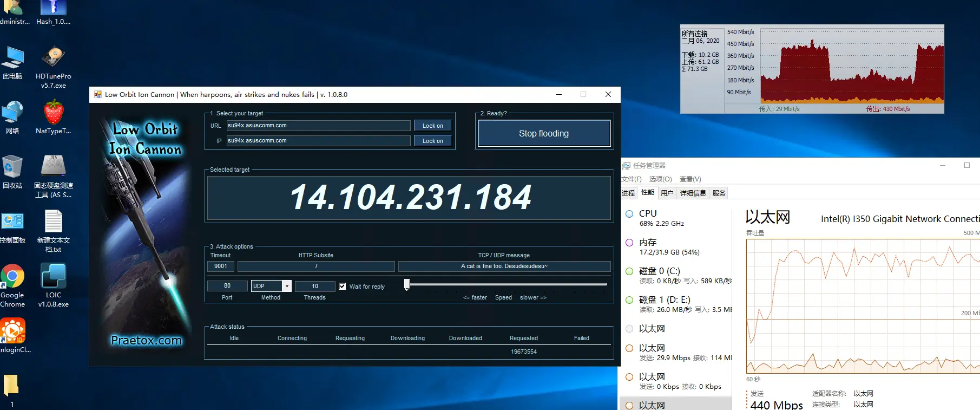Open the 新建文本文档.txt file icon
980x410 pixels.
click(53, 231)
